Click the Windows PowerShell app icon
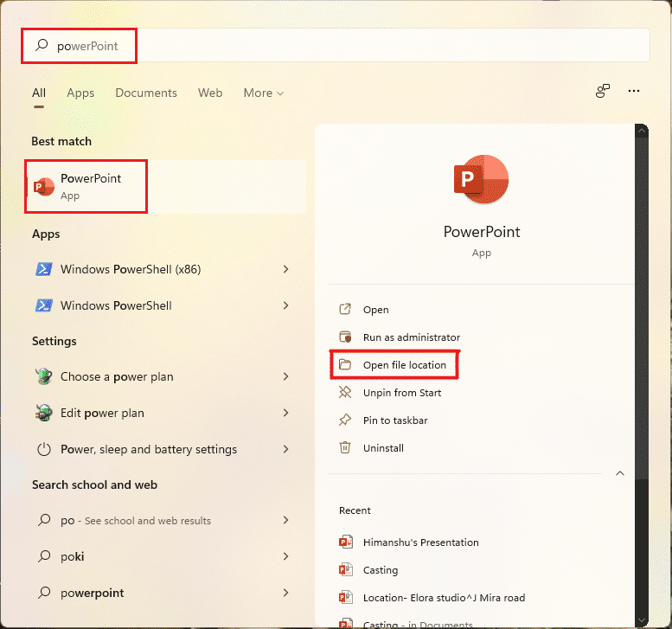Viewport: 672px width, 629px height. coord(44,305)
